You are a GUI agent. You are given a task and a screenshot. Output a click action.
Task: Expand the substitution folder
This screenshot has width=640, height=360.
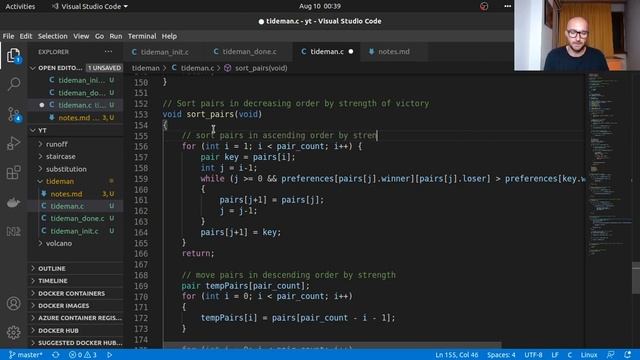click(x=66, y=169)
